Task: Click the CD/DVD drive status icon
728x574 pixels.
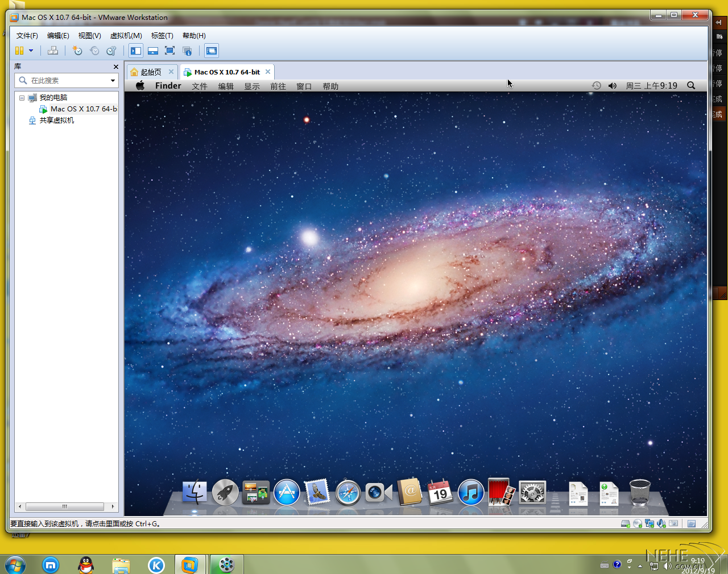Action: 638,523
